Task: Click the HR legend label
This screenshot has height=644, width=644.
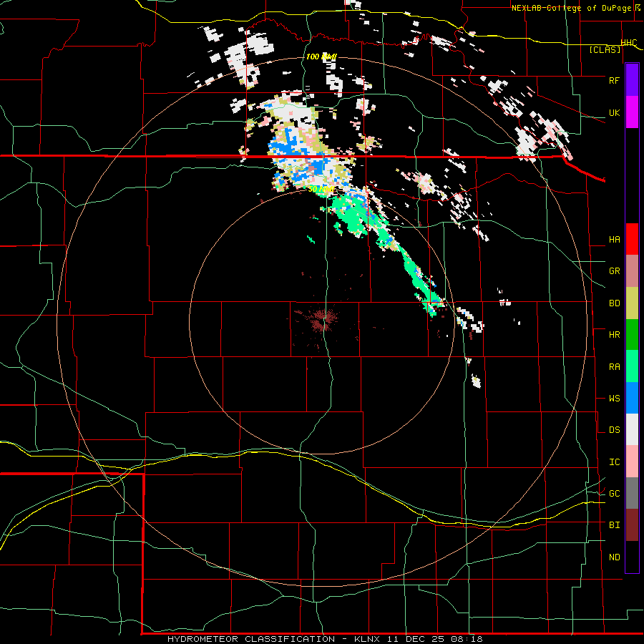Action: click(x=614, y=335)
